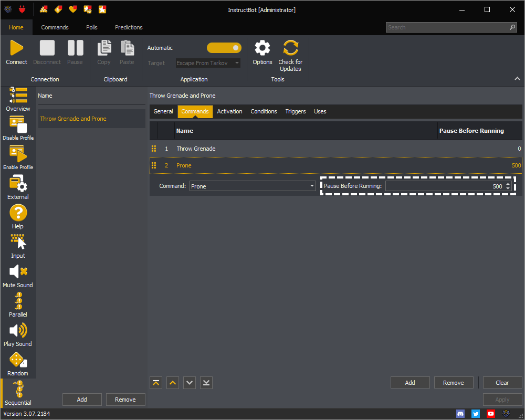Open the Twitter link in status bar
Image resolution: width=525 pixels, height=420 pixels.
[x=476, y=414]
